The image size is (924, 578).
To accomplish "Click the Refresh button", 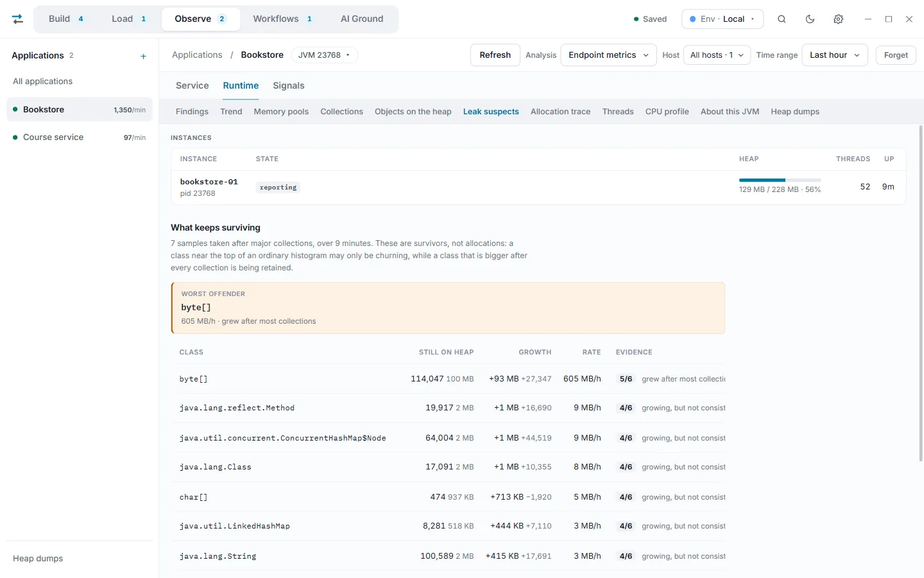I will (x=495, y=55).
